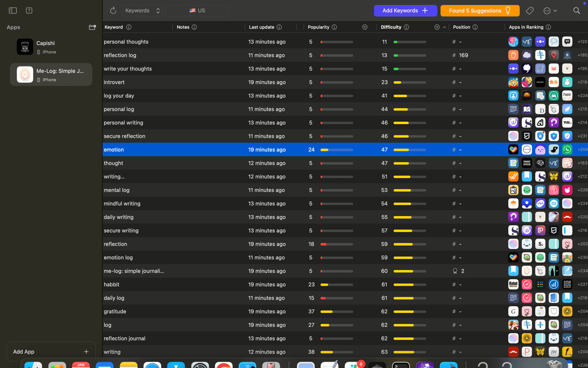The width and height of the screenshot is (588, 368).
Task: Create a new app folder in the sidebar
Action: (x=92, y=27)
